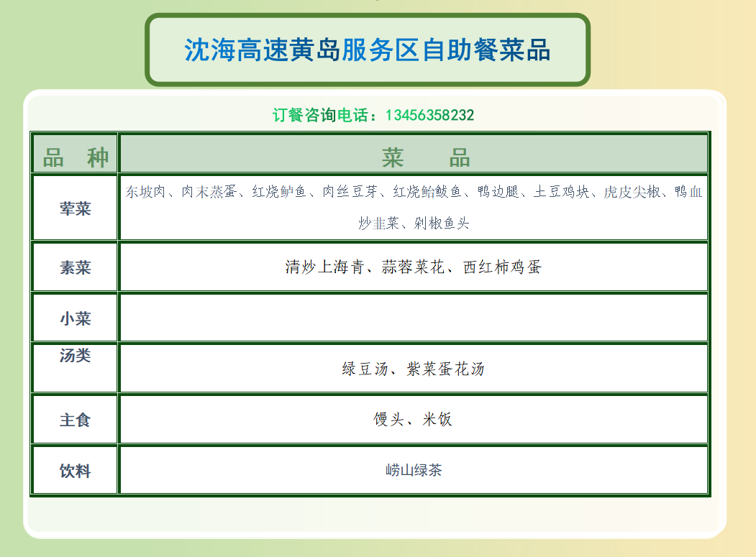Image resolution: width=756 pixels, height=557 pixels.
Task: Select the 素菜 category cell
Action: coord(76,267)
